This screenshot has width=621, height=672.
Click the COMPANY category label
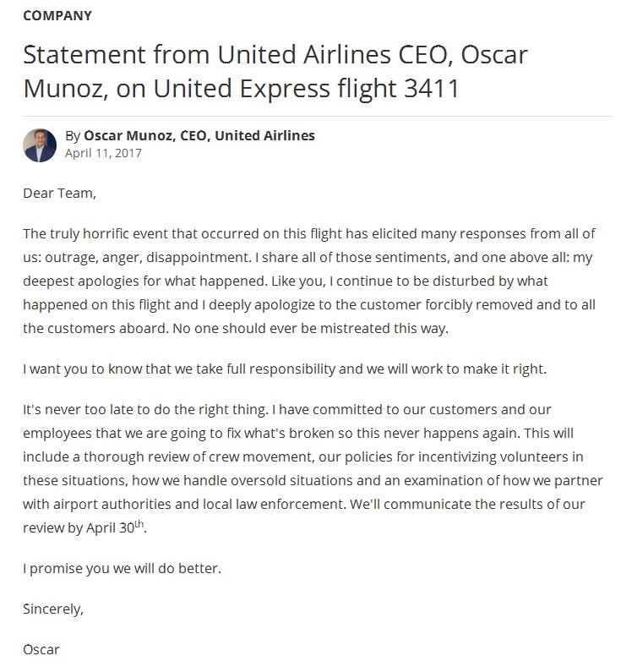point(57,16)
